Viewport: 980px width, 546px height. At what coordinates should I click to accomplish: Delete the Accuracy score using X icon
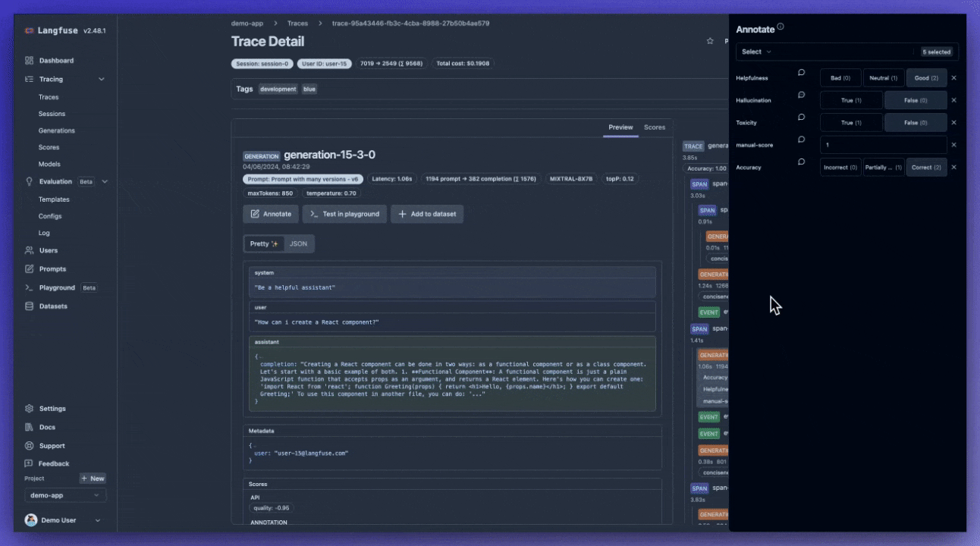[953, 167]
